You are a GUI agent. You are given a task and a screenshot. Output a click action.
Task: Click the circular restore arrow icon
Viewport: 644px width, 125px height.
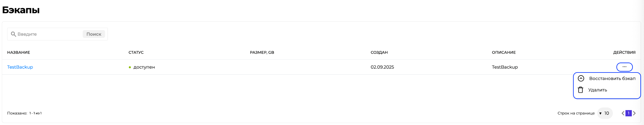[581, 78]
